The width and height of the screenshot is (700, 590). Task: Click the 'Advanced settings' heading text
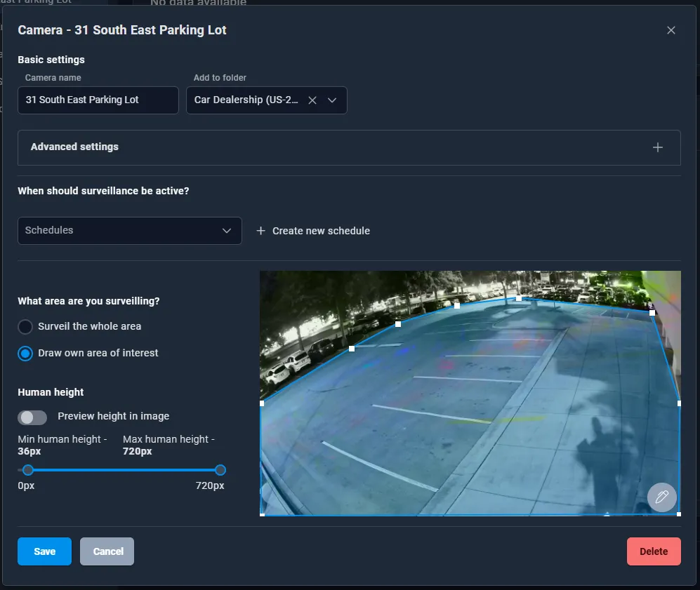click(74, 147)
